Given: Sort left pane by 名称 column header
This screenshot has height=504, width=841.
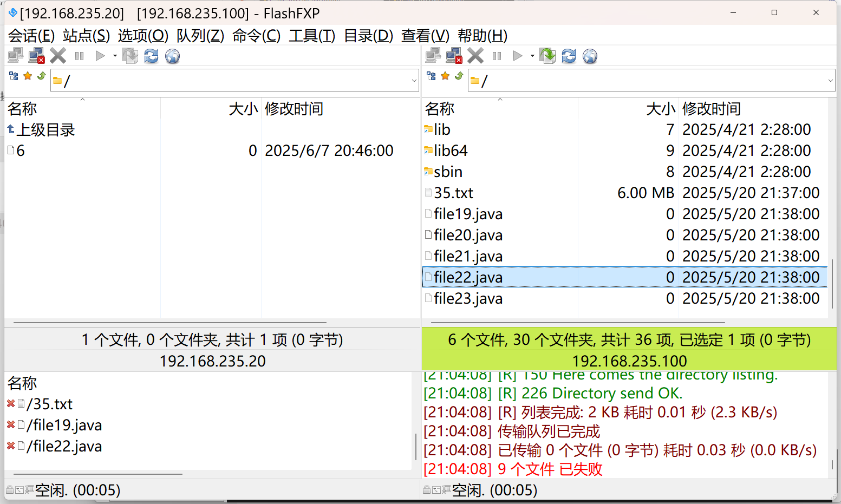Looking at the screenshot, I should 82,109.
